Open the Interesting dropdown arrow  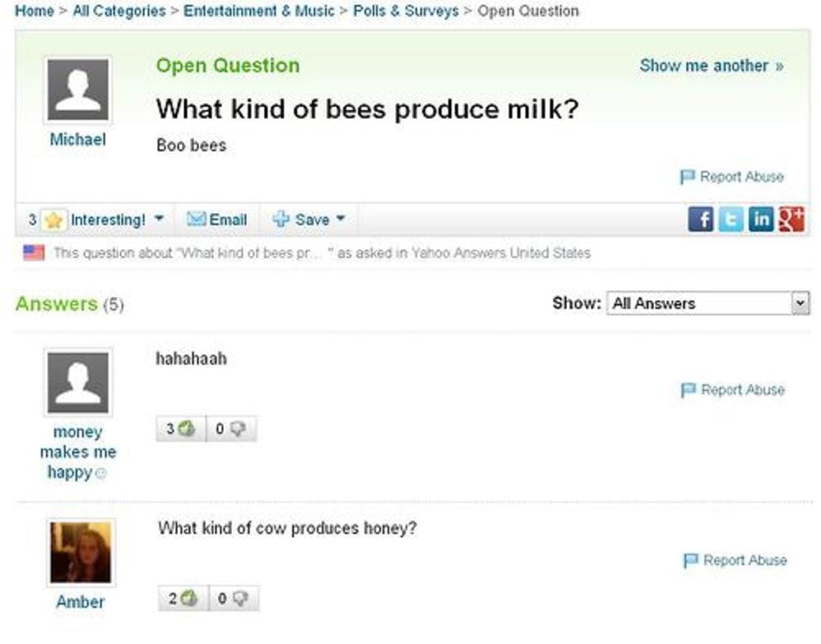159,220
